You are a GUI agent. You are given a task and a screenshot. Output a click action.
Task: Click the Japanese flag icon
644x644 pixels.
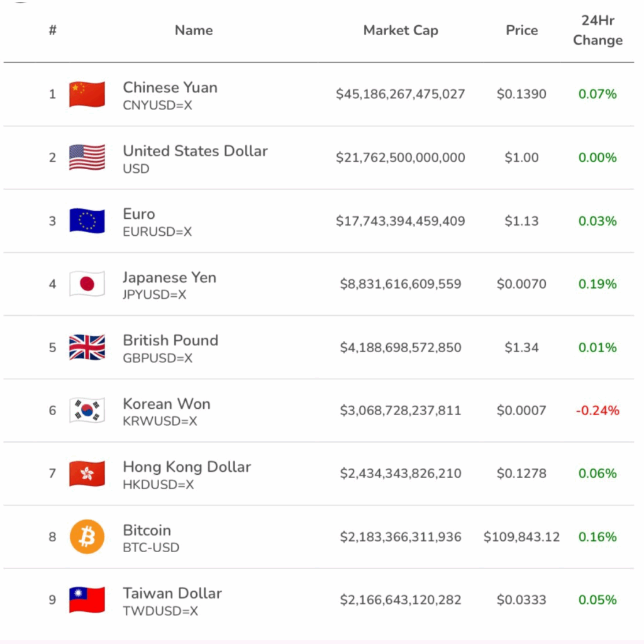click(87, 284)
